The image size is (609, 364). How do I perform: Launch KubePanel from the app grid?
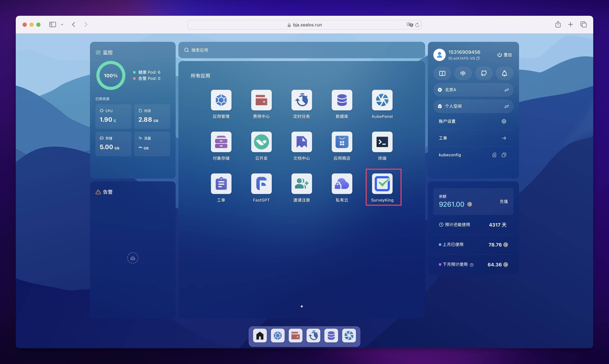click(382, 100)
